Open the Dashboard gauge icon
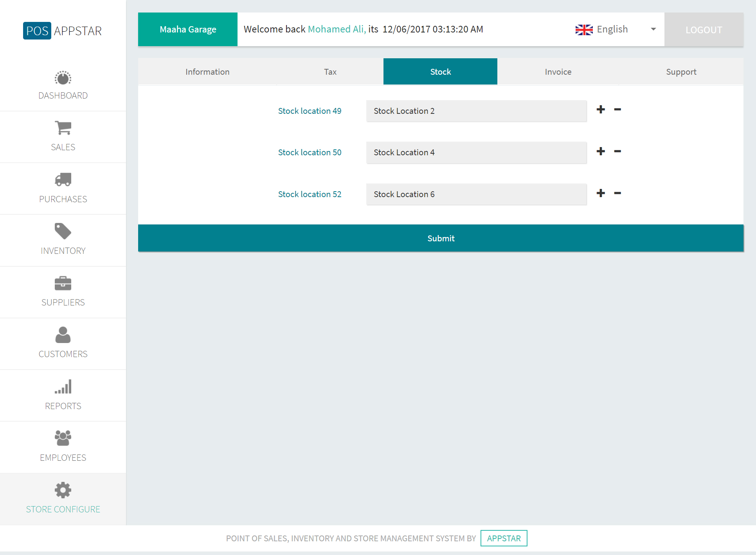This screenshot has height=555, width=756. pos(63,78)
